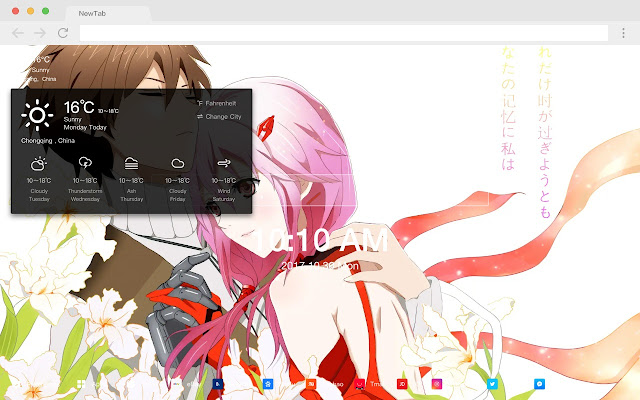Open the dark blue Booking shortcut icon
Viewport: 640px width, 400px height.
(x=218, y=384)
